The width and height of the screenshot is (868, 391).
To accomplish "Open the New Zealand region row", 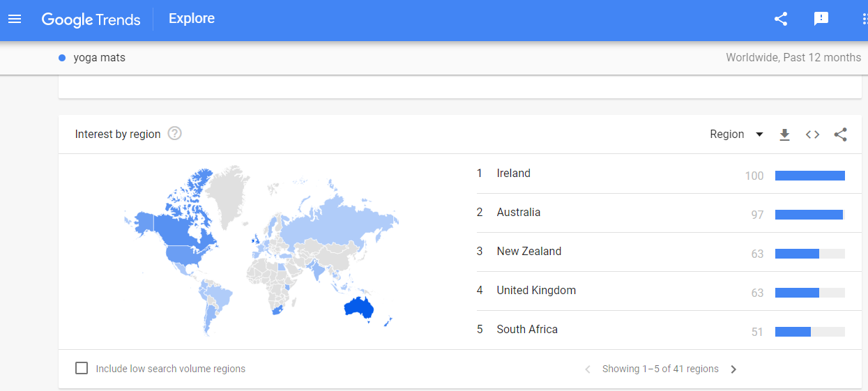I will pos(528,252).
